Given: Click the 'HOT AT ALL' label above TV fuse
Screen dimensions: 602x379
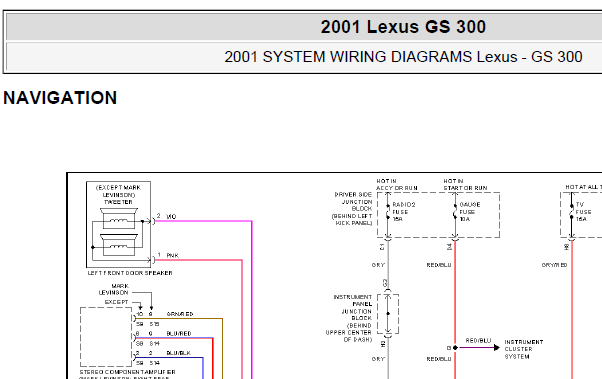Looking at the screenshot, I should pyautogui.click(x=584, y=187).
